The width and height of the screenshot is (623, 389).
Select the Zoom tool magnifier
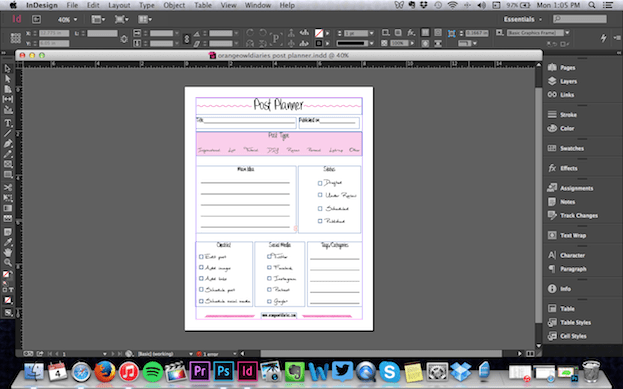(x=8, y=263)
